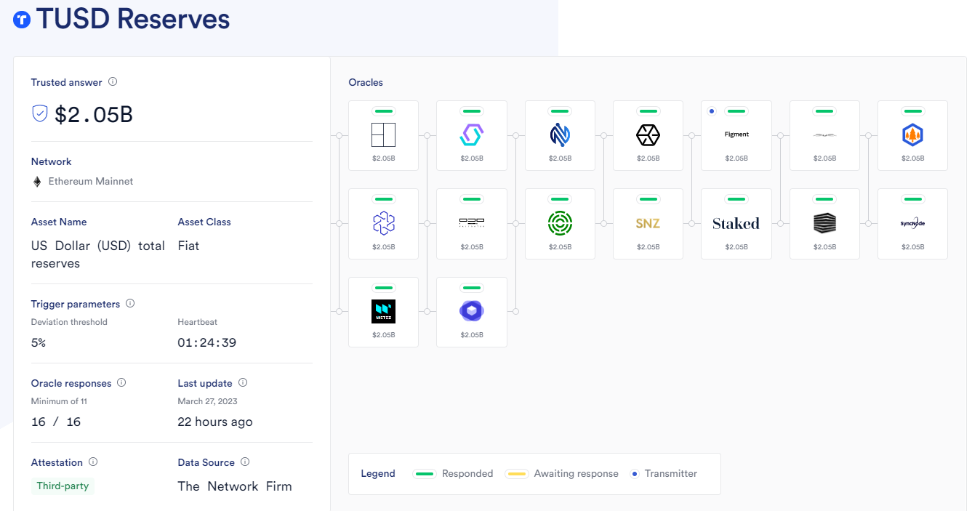
Task: Click the blue Transmitter dot in legend
Action: point(635,474)
